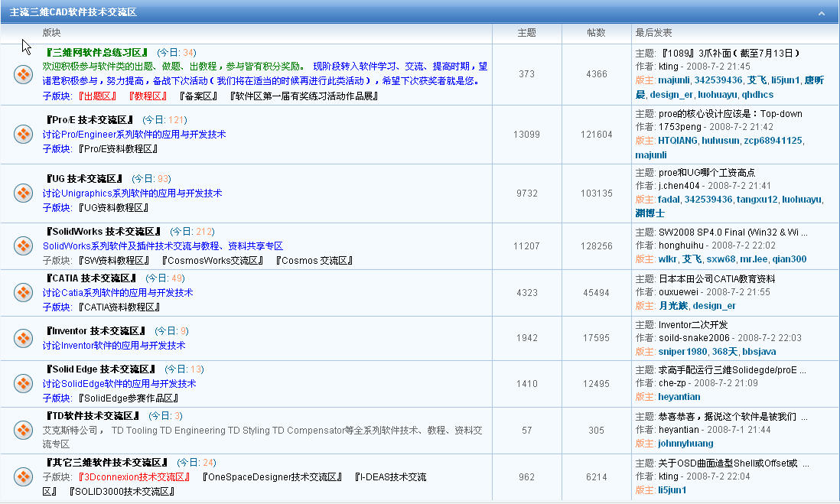Open latest post SW2008 SP4.0 Final
840x504 pixels.
(733, 232)
